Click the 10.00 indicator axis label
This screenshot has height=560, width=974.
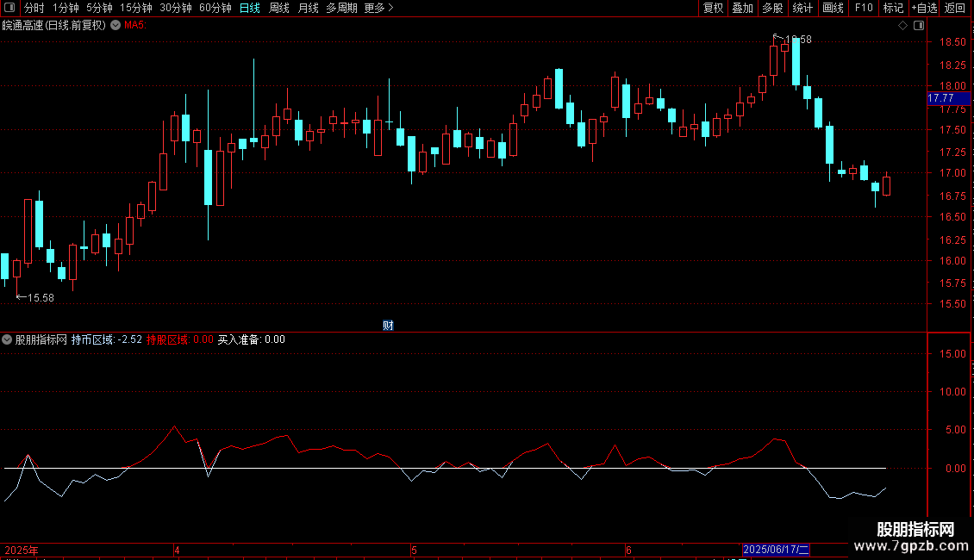952,392
